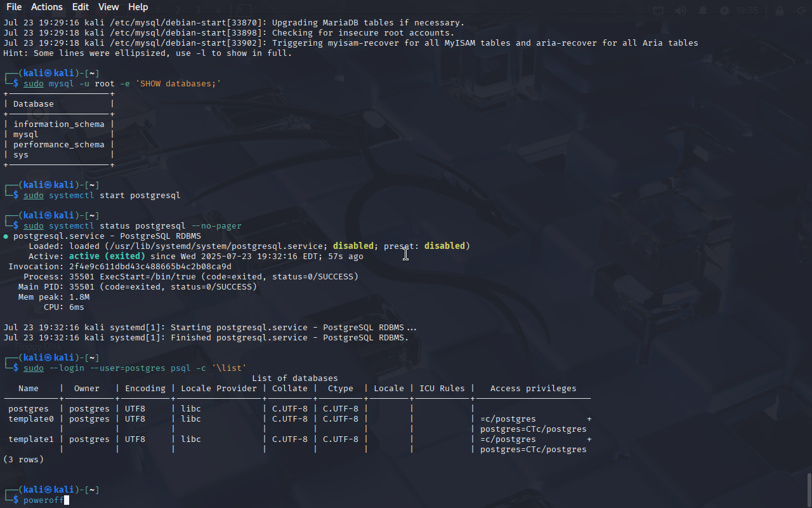Open the Edit menu

81,7
